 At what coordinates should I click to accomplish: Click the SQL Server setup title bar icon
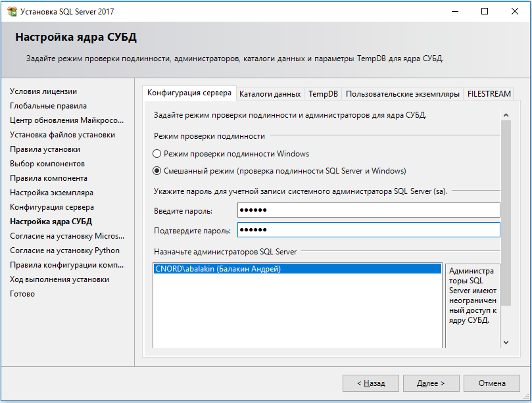pos(11,11)
